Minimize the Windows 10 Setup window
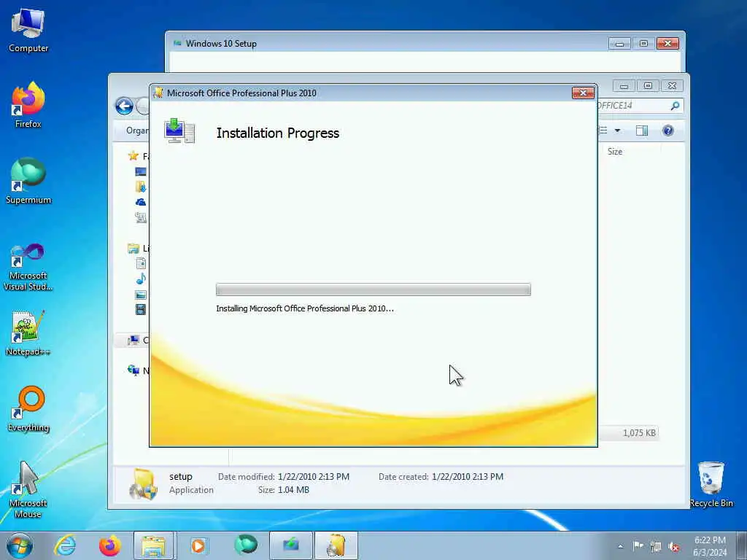747x560 pixels. tap(619, 44)
